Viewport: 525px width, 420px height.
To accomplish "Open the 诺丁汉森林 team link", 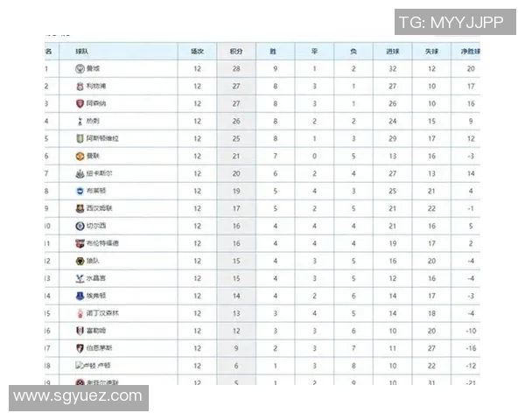I will [x=103, y=313].
